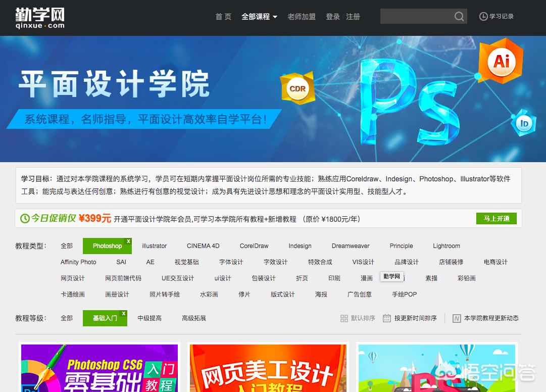The width and height of the screenshot is (546, 392).
Task: Filter by AE course type
Action: click(150, 262)
